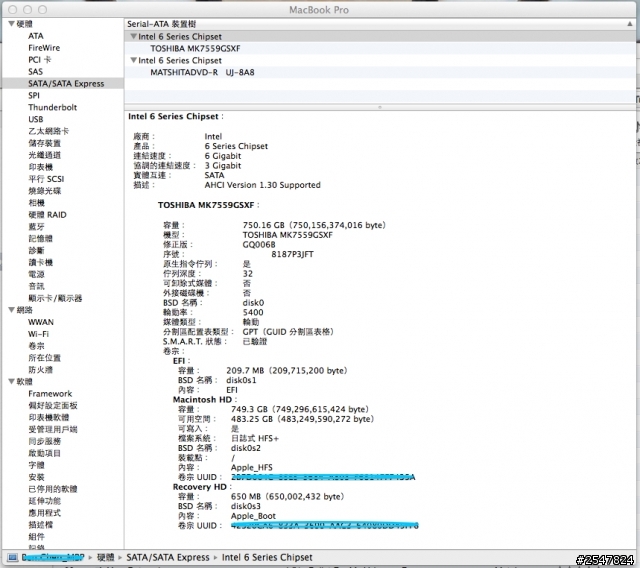
Task: Click the window minimize button
Action: click(27, 9)
